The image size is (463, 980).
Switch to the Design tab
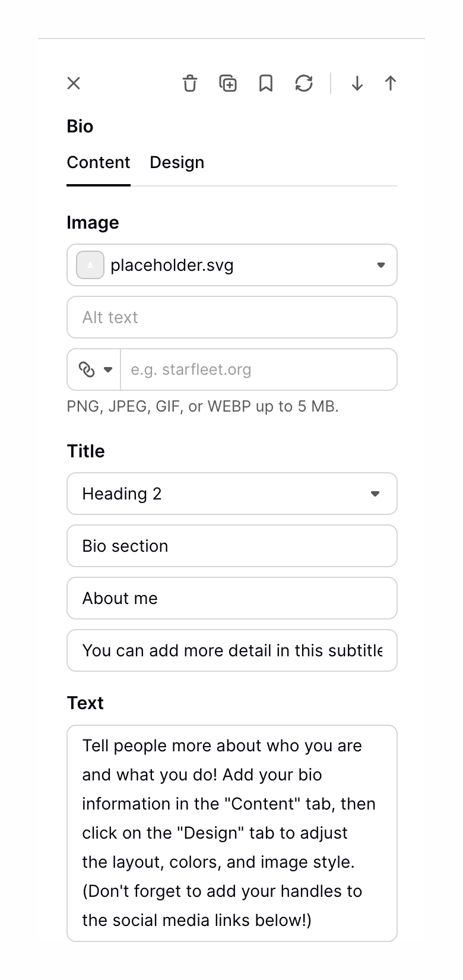[176, 162]
